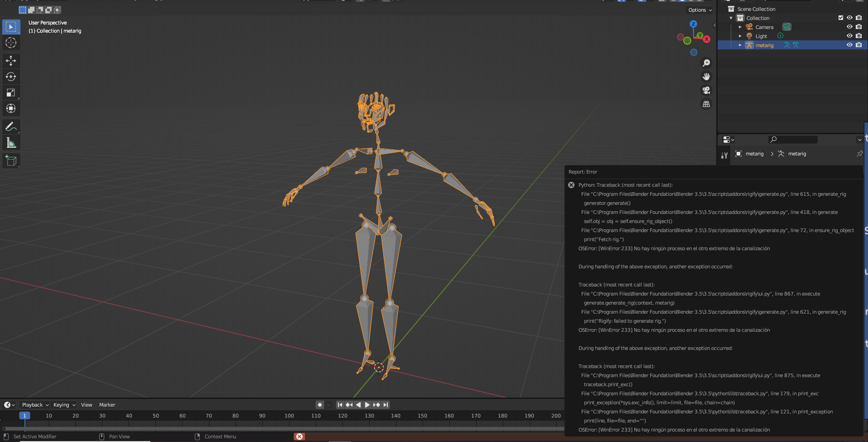Switch perspective/orthographic grid icon
Viewport: 868px width, 442px height.
pos(706,104)
